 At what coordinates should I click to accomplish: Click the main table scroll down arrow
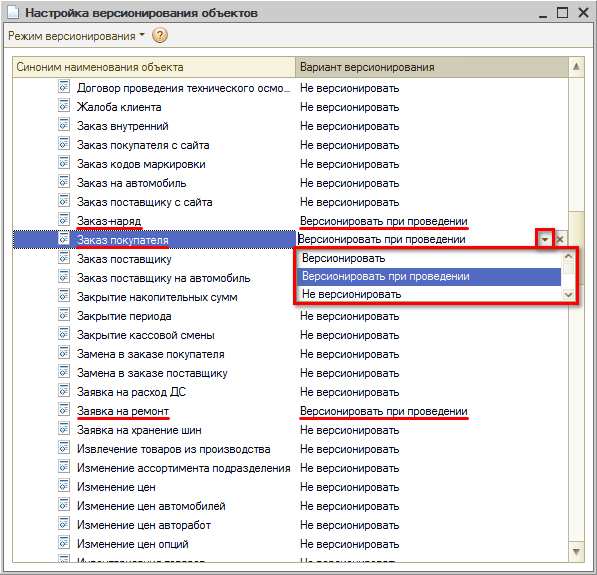[576, 552]
